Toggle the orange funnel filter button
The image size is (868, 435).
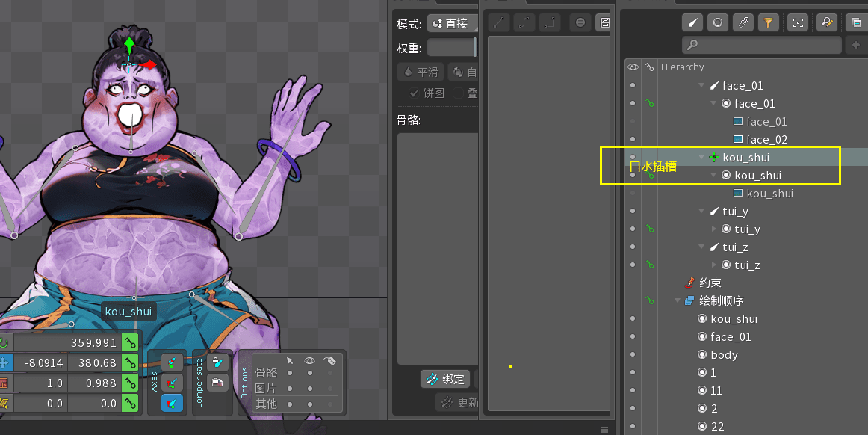click(x=767, y=22)
